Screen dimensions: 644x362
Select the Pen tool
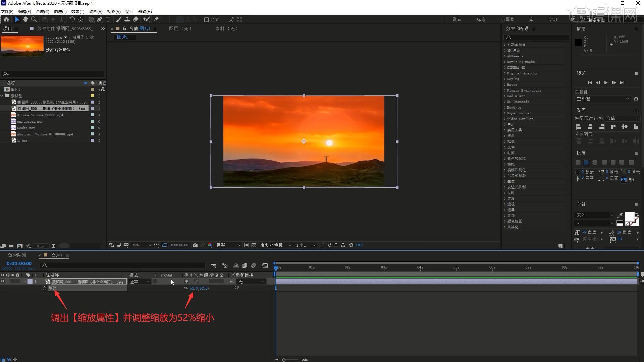(x=100, y=19)
